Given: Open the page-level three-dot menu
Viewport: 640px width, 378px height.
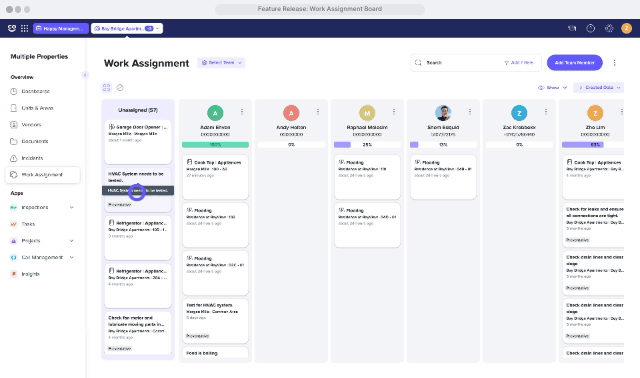Looking at the screenshot, I should click(614, 62).
